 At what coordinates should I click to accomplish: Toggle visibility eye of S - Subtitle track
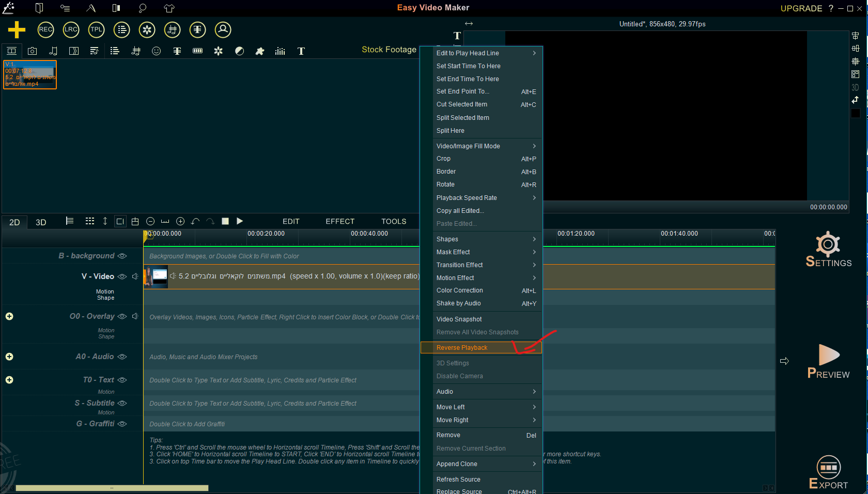coord(122,403)
